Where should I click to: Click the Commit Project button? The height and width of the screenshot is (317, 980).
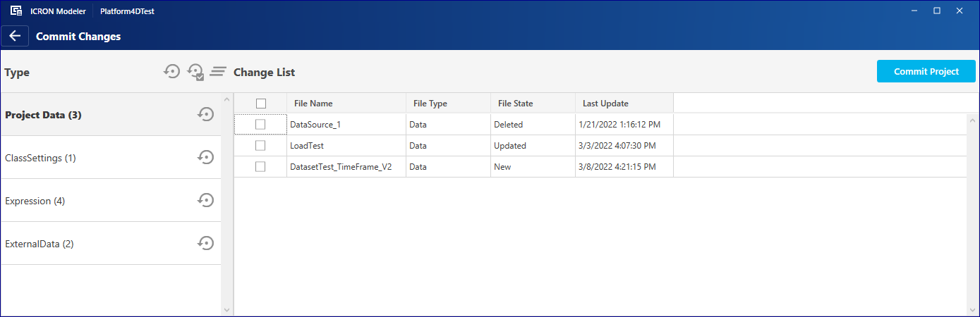click(926, 71)
